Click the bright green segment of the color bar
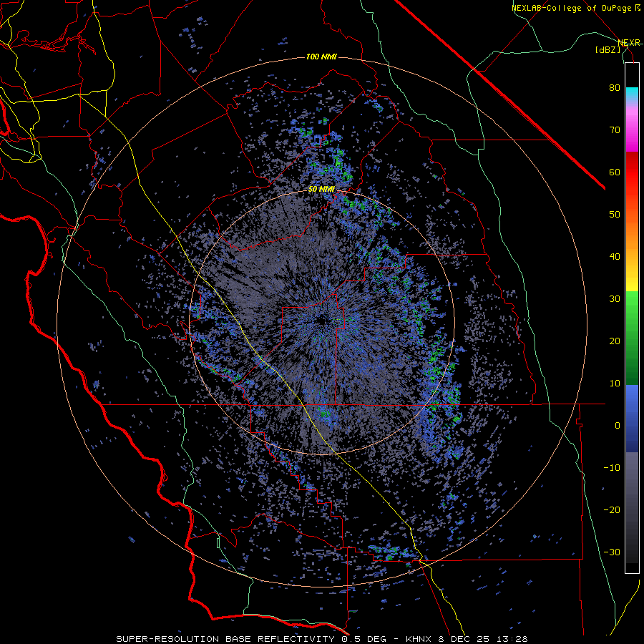Image resolution: width=644 pixels, height=644 pixels. pyautogui.click(x=632, y=308)
